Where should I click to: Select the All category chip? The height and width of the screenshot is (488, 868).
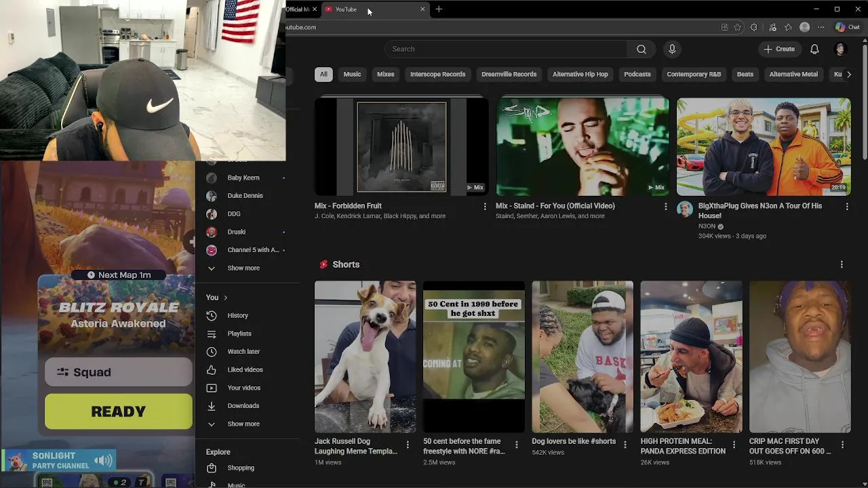[323, 75]
